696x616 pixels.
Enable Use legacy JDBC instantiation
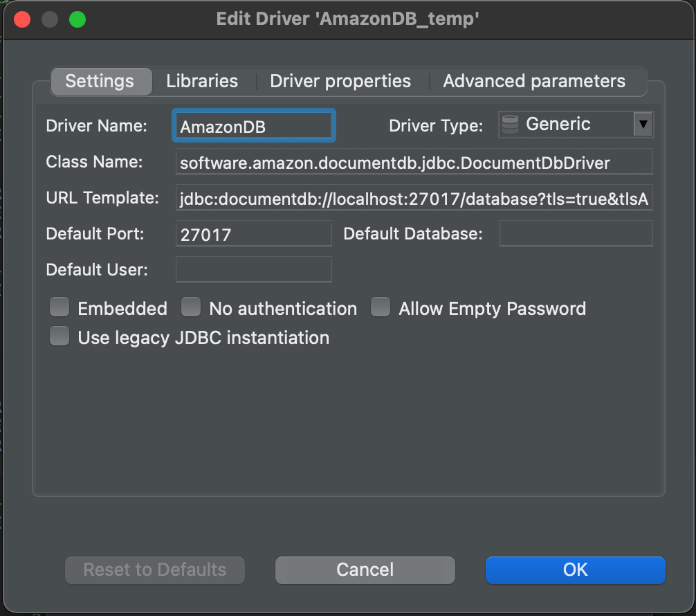(x=59, y=336)
